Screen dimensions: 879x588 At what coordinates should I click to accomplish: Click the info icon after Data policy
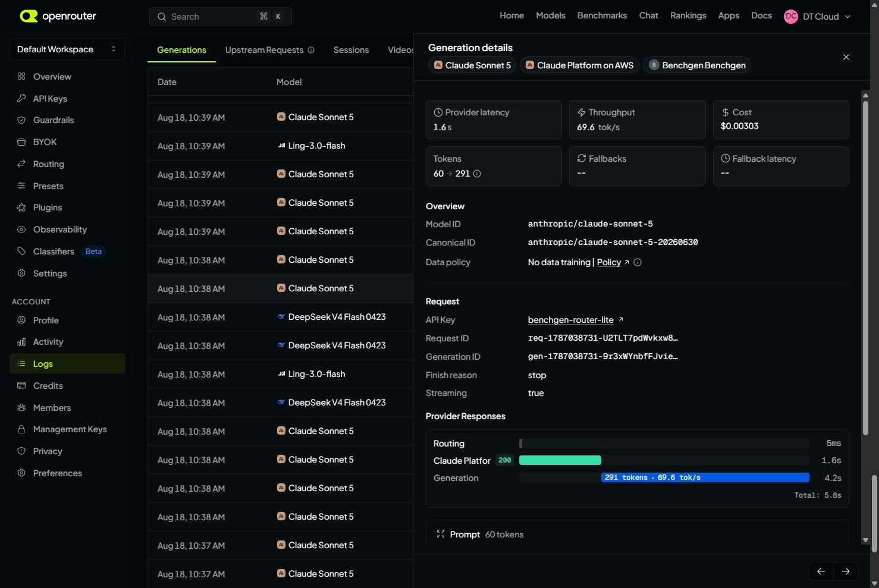coord(638,262)
